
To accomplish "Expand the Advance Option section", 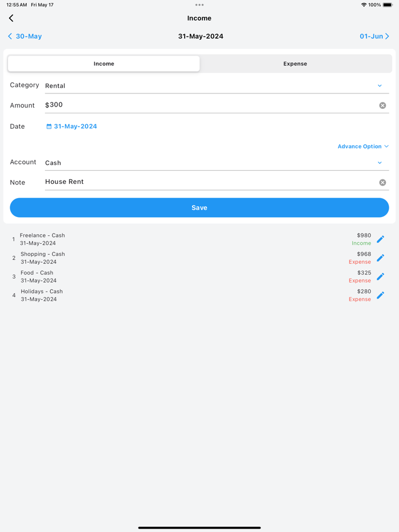I will pyautogui.click(x=363, y=146).
